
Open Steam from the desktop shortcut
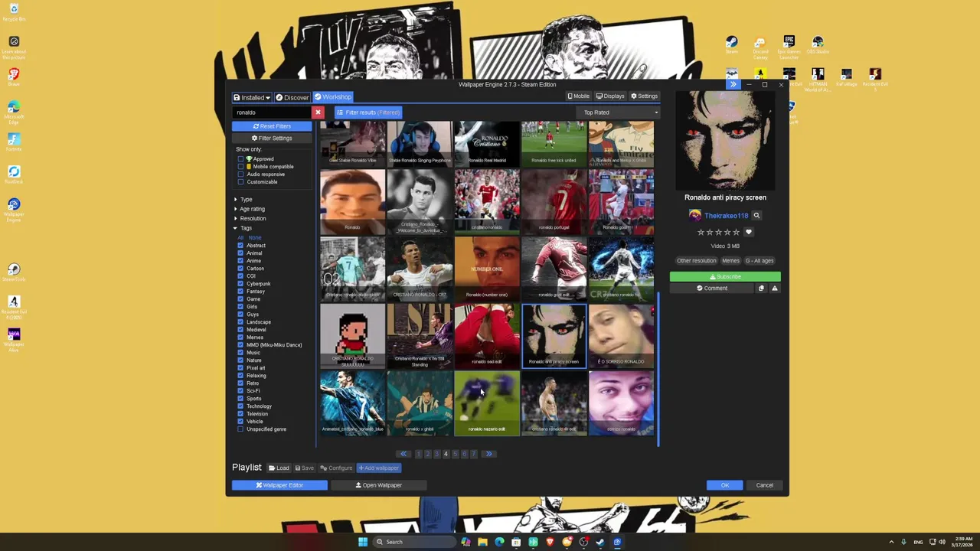click(x=732, y=45)
